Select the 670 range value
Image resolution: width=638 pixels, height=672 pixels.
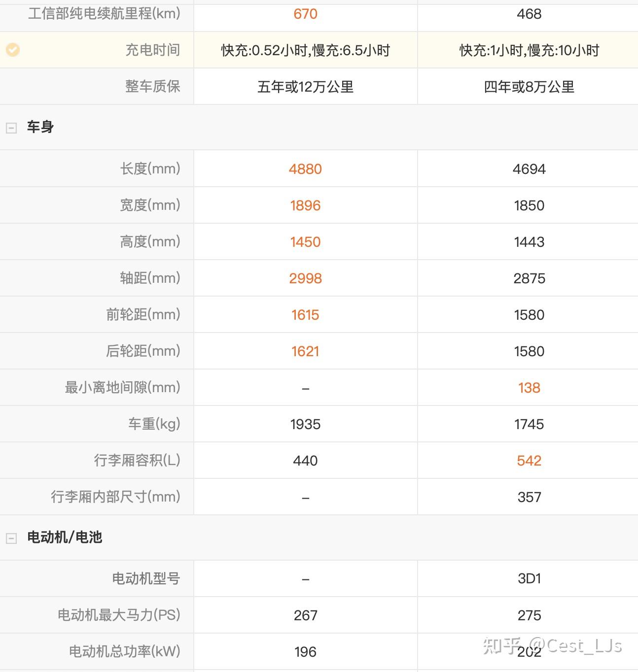(306, 14)
